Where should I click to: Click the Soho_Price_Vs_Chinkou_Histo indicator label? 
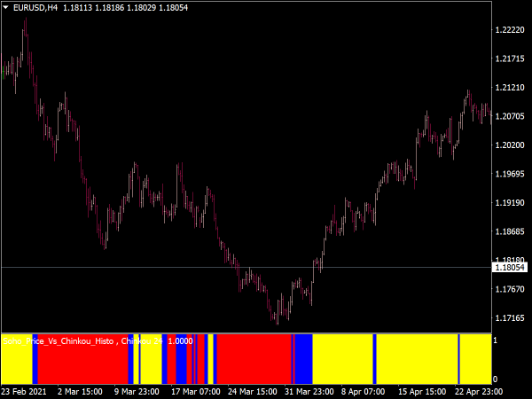[x=59, y=341]
